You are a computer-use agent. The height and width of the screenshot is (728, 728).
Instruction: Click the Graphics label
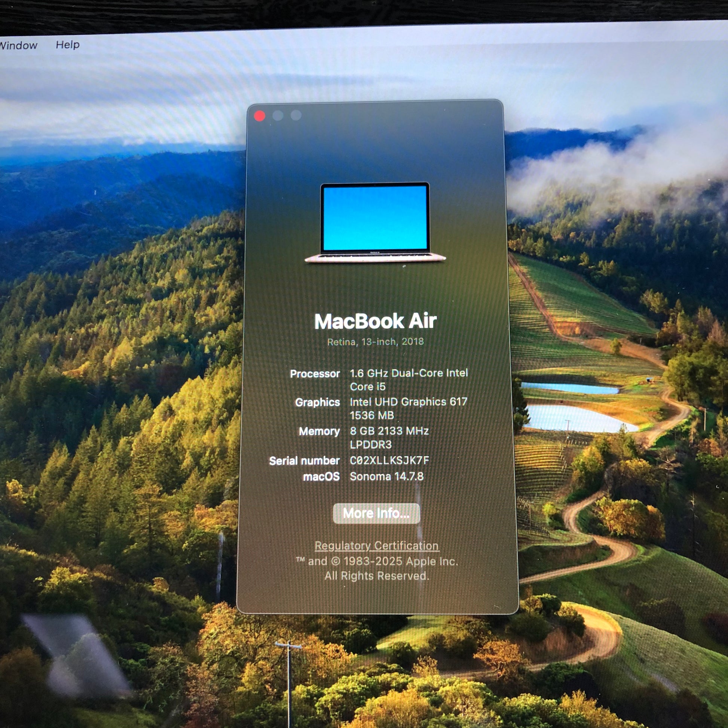[x=318, y=403]
